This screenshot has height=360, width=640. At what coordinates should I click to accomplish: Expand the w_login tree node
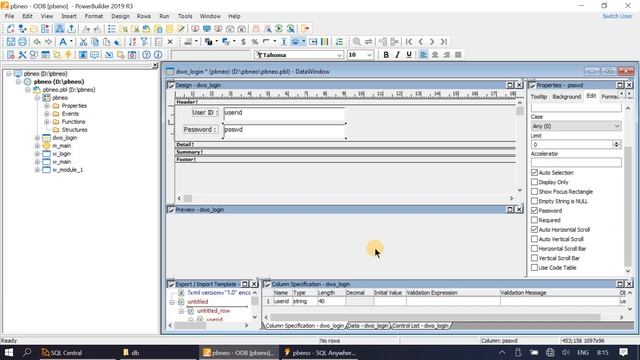37,154
